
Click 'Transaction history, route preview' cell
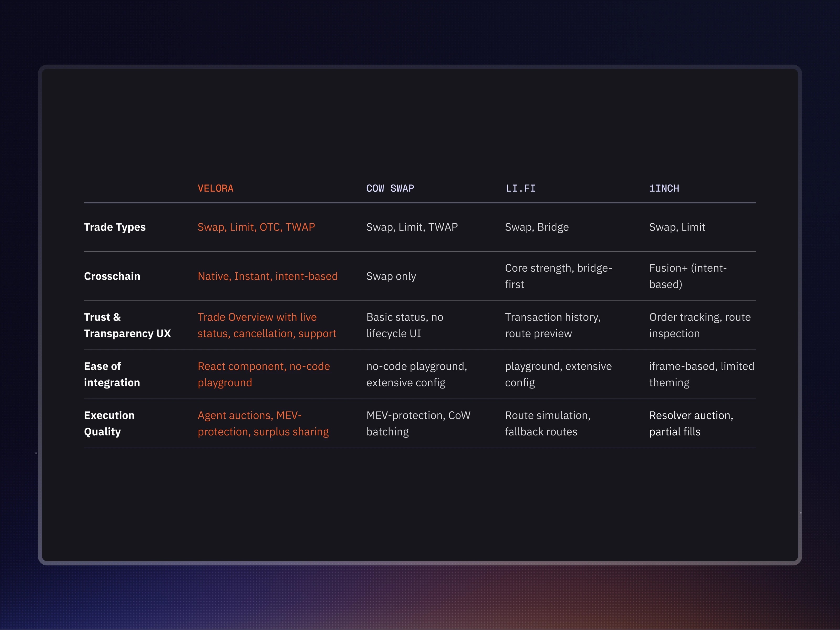coord(553,325)
